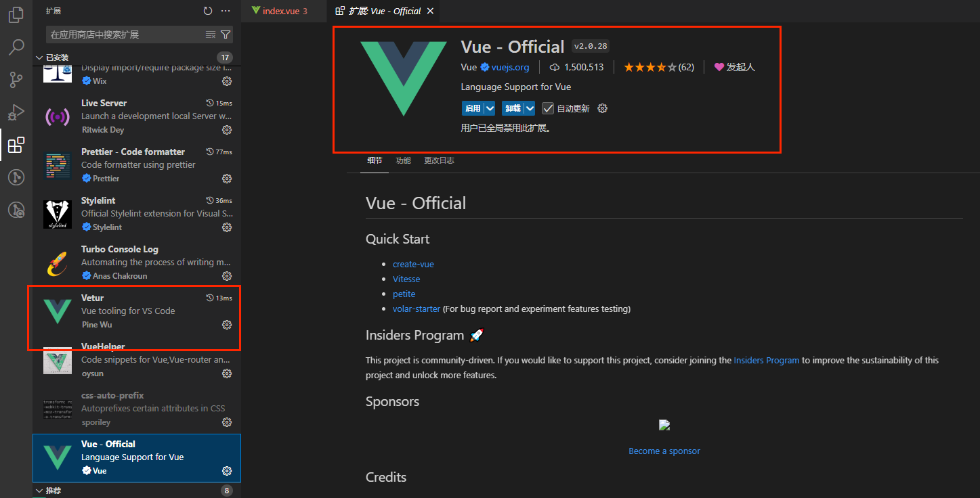This screenshot has height=498, width=980.
Task: Open the Search view in the activity bar
Action: click(15, 47)
